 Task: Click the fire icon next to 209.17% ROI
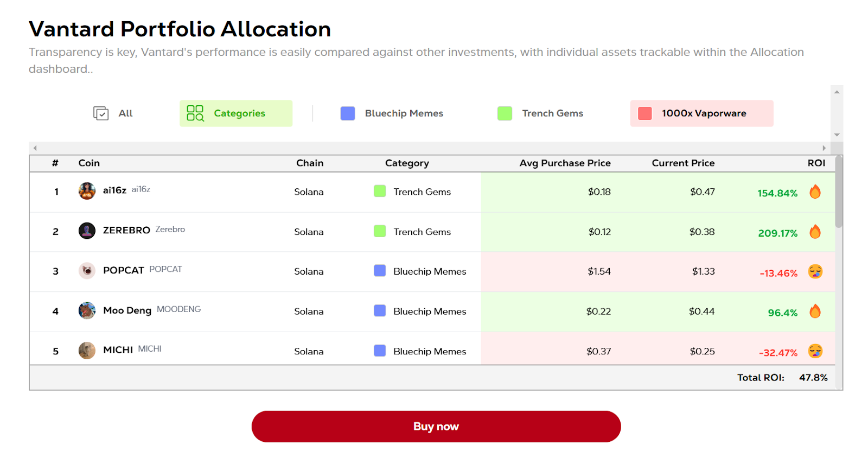click(x=815, y=232)
